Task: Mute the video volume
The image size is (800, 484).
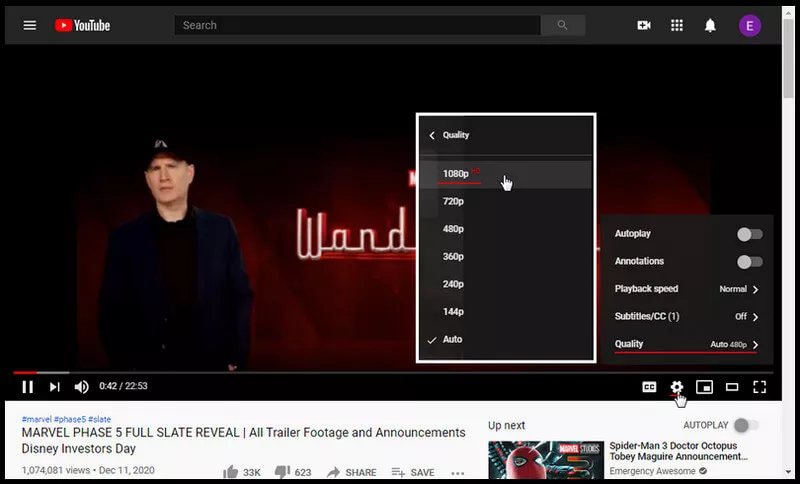Action: [82, 387]
